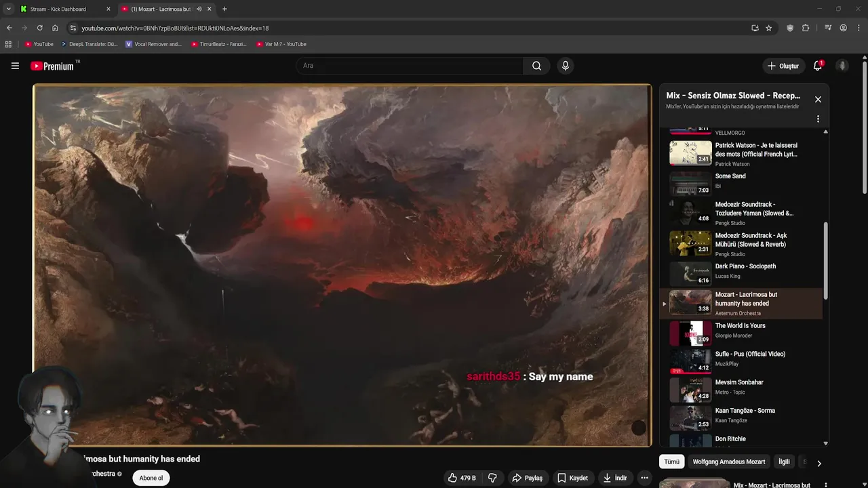Select the İlgili filter chip
The image size is (868, 488).
coord(784,462)
